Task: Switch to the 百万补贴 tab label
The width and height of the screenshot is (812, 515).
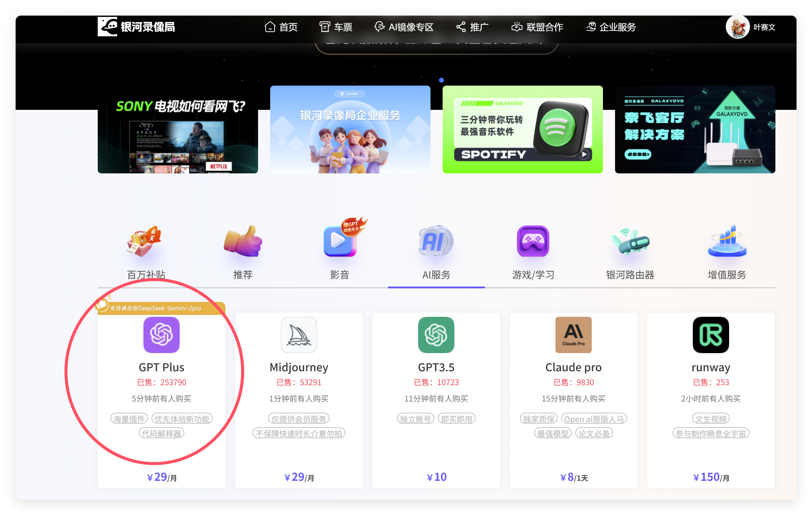Action: [x=146, y=275]
